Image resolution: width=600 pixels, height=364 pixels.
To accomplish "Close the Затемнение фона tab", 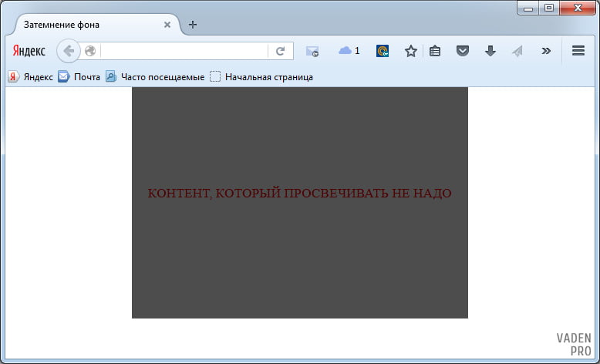I will 167,24.
